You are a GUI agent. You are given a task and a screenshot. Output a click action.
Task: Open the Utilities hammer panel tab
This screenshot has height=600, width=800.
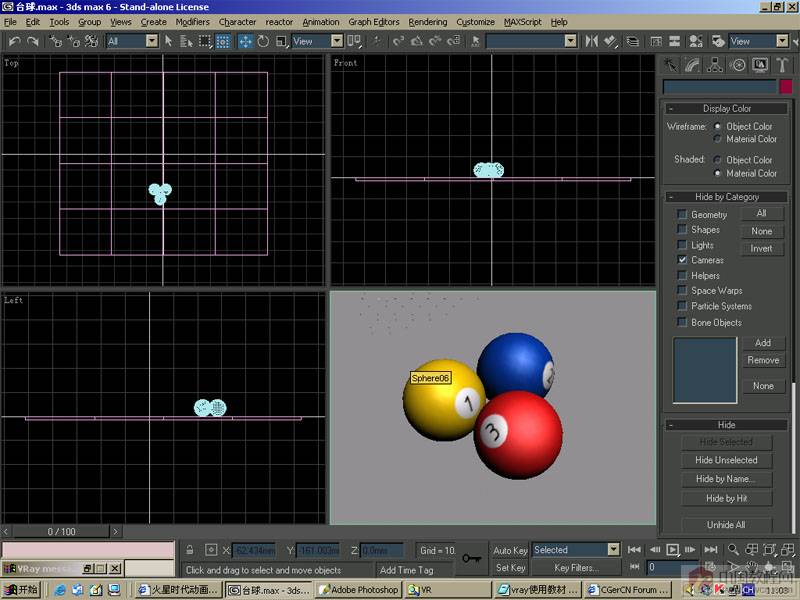click(782, 65)
